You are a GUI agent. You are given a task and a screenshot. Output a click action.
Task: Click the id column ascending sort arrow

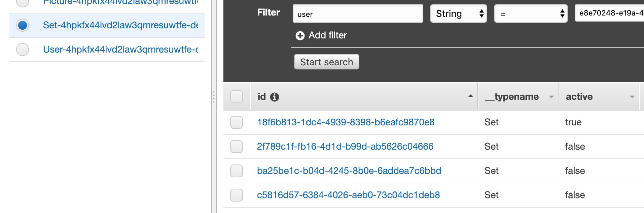pyautogui.click(x=470, y=96)
